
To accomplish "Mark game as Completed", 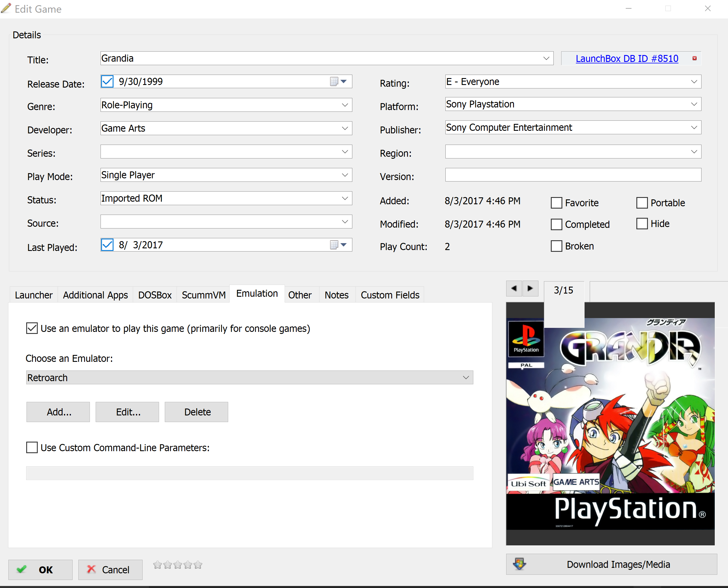I will point(556,224).
